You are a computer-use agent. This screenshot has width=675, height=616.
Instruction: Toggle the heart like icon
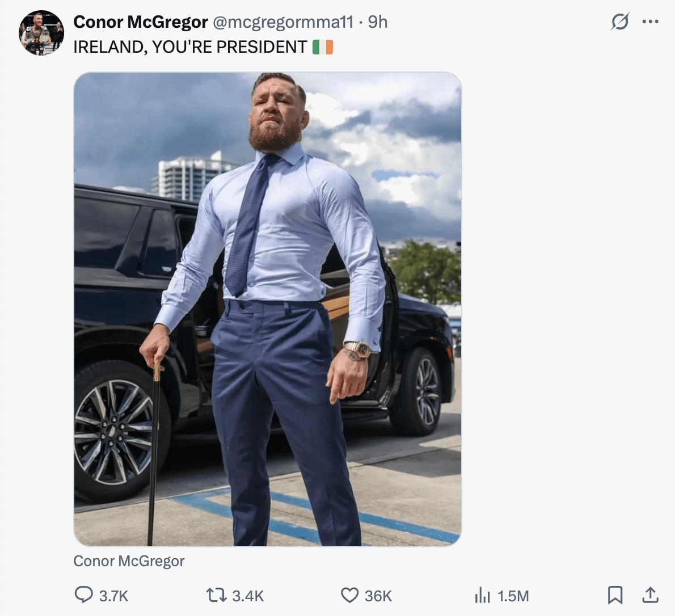349,595
